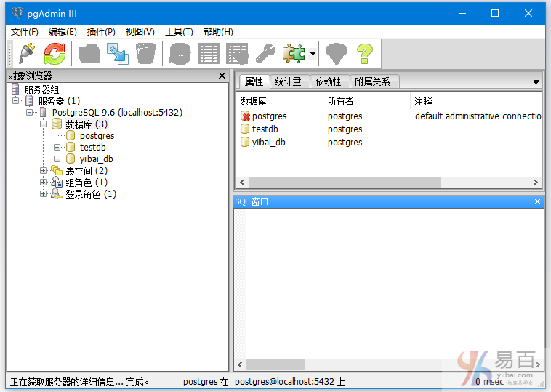The image size is (551, 392).
Task: Click the blue create object toolbar icon
Action: [117, 54]
